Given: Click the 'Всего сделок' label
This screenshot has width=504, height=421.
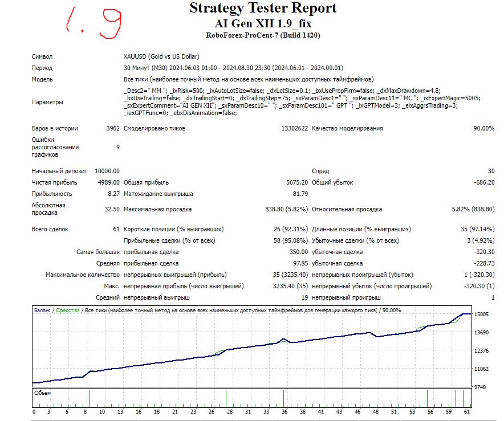Looking at the screenshot, I should click(x=50, y=229).
